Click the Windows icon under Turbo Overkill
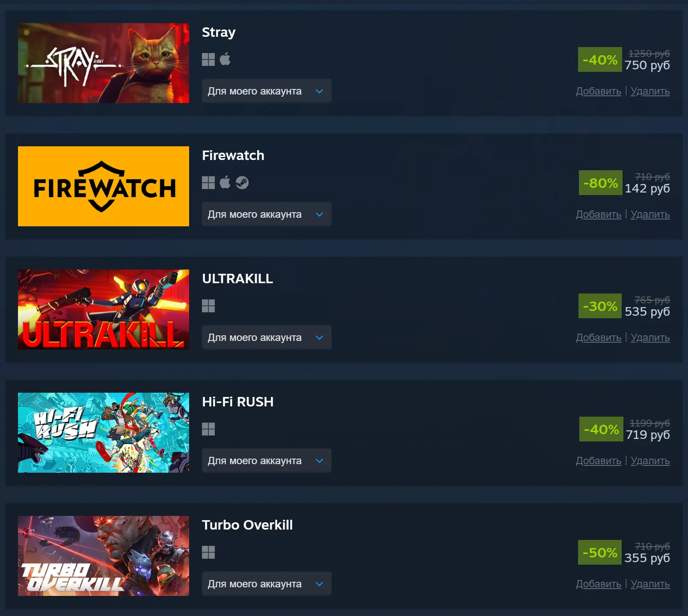 208,552
